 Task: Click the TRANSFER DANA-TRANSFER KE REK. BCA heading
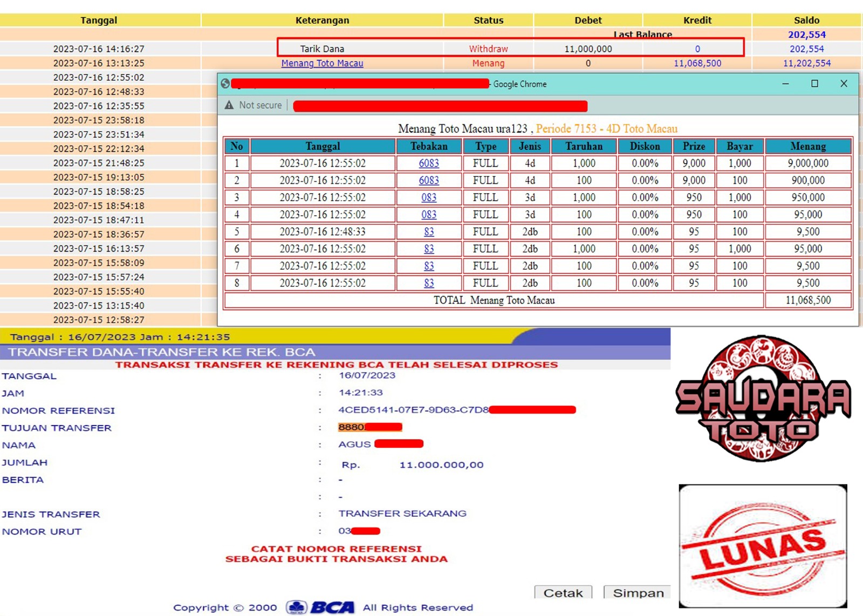[x=162, y=352]
